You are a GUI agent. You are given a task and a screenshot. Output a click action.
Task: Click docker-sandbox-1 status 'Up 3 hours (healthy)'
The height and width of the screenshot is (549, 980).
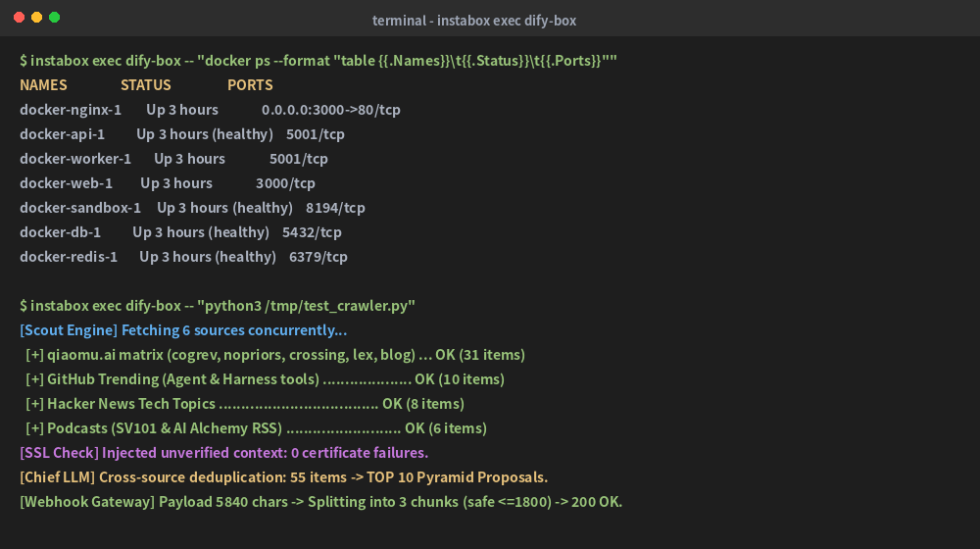click(225, 208)
